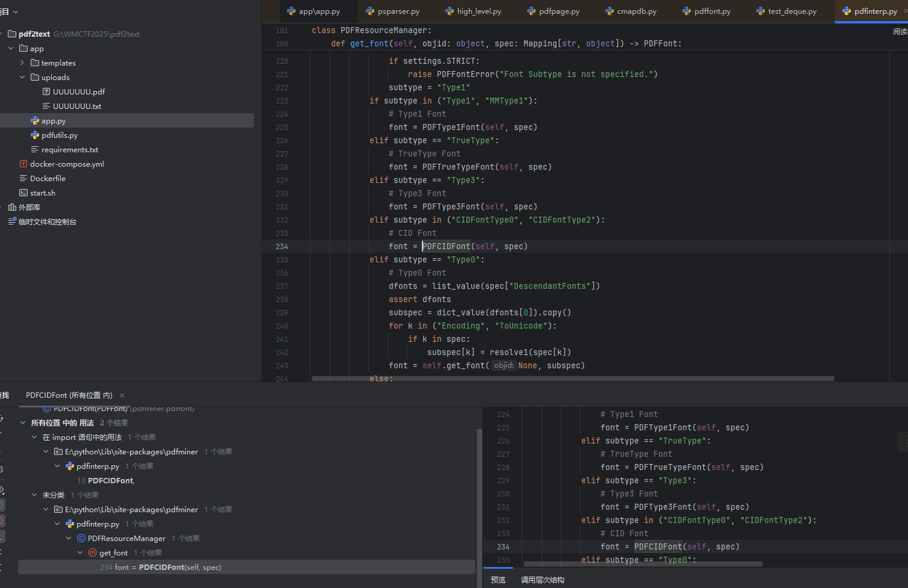Click the app folder icon
This screenshot has height=588, width=908.
[23, 48]
